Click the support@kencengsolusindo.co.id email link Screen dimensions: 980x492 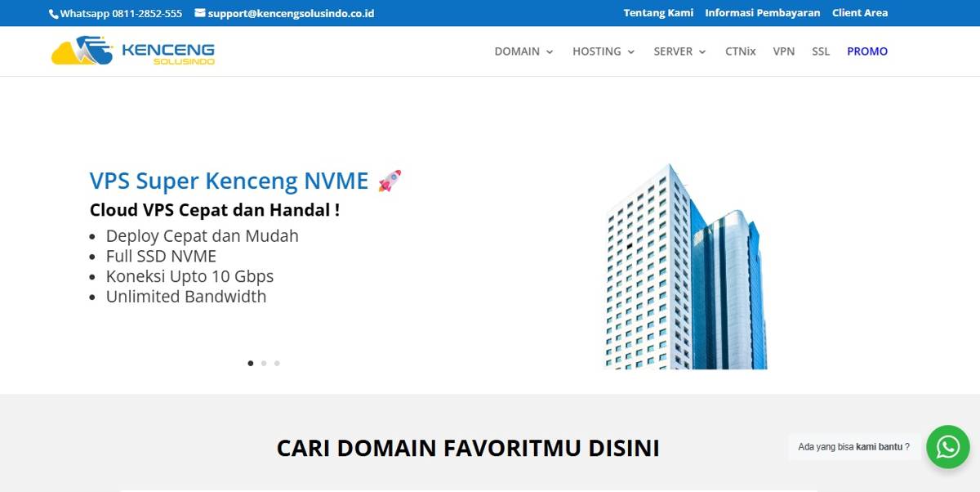tap(291, 13)
